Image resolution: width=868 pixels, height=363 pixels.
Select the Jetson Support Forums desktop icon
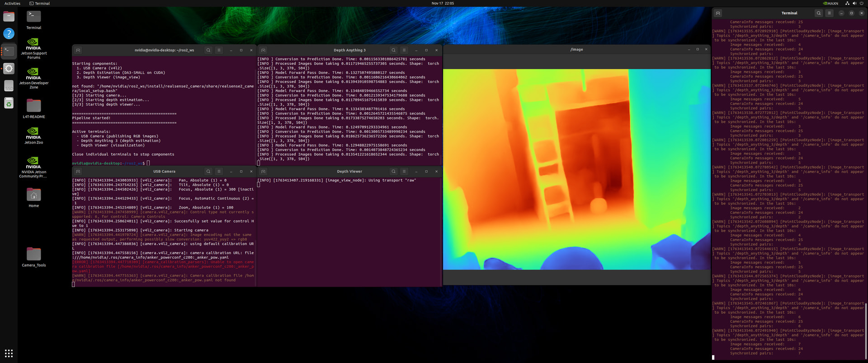coord(33,49)
